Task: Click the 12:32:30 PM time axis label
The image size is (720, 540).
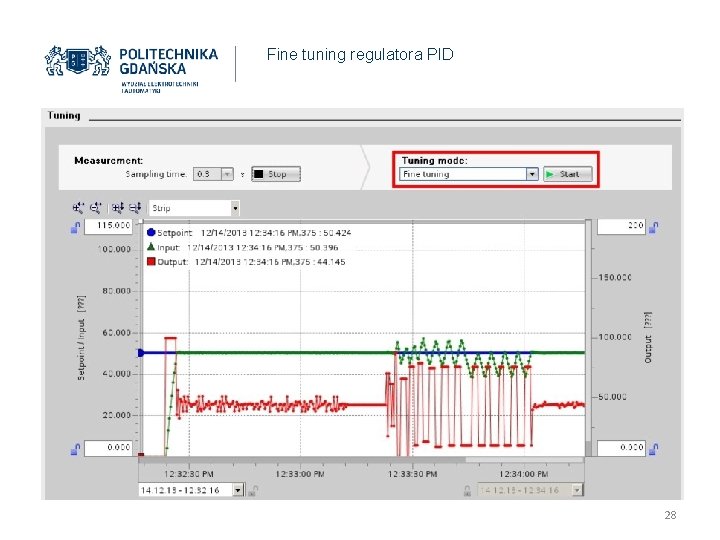Action: (189, 474)
